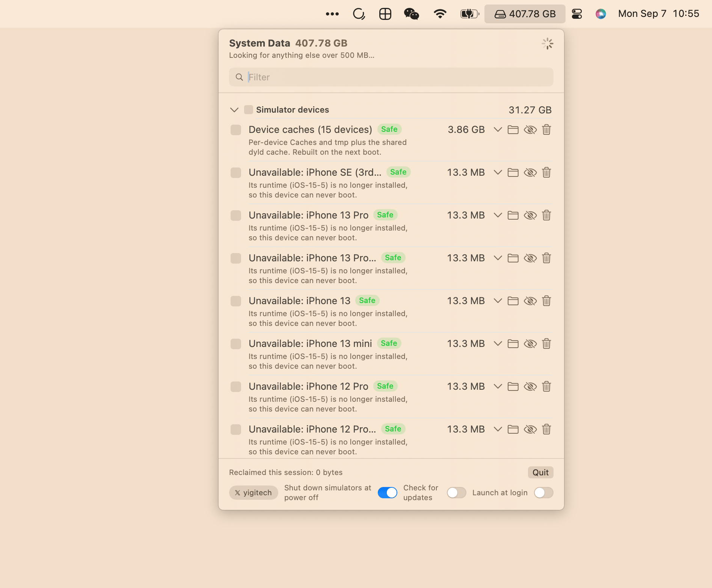Click the System Data title
The image size is (712, 588).
(x=259, y=43)
